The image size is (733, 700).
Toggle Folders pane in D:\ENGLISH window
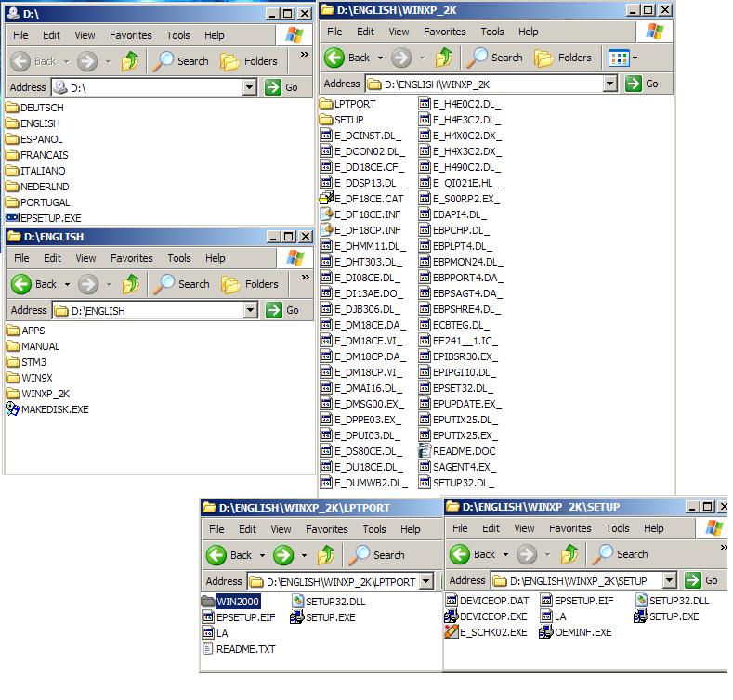250,284
